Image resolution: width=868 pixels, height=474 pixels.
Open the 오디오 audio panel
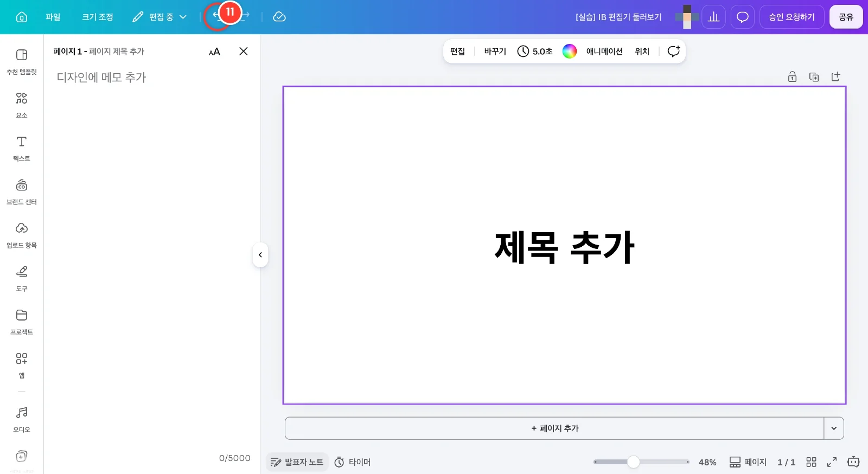point(22,419)
